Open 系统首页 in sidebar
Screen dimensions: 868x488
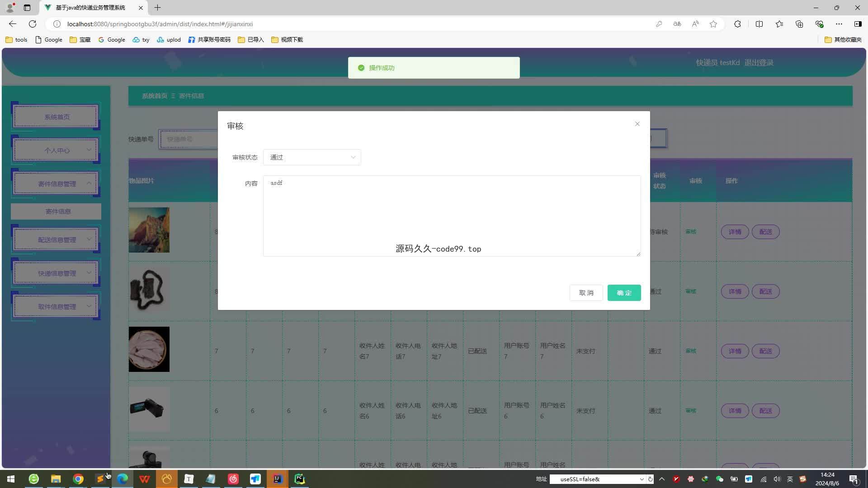57,117
